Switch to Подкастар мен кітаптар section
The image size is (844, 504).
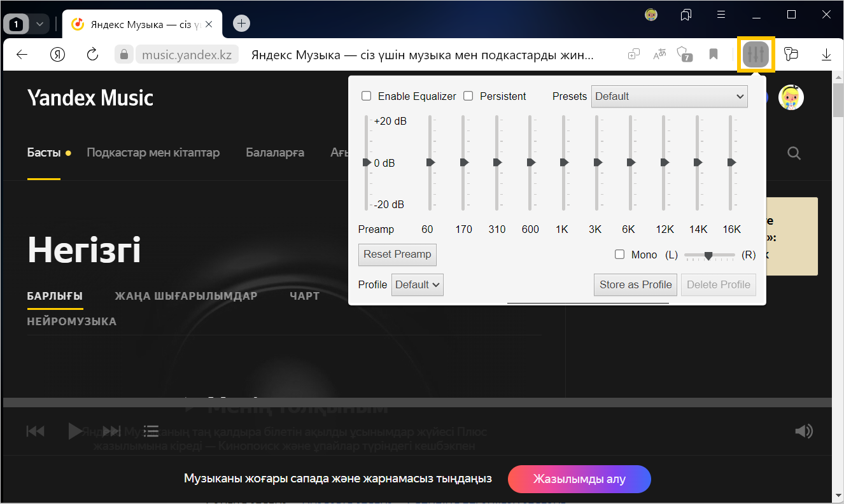(x=153, y=153)
